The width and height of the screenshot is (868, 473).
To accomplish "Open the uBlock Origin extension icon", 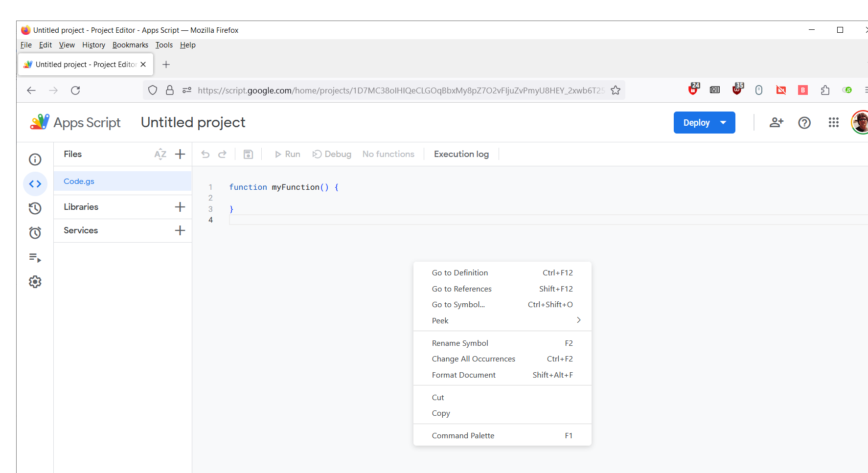I will click(x=737, y=90).
